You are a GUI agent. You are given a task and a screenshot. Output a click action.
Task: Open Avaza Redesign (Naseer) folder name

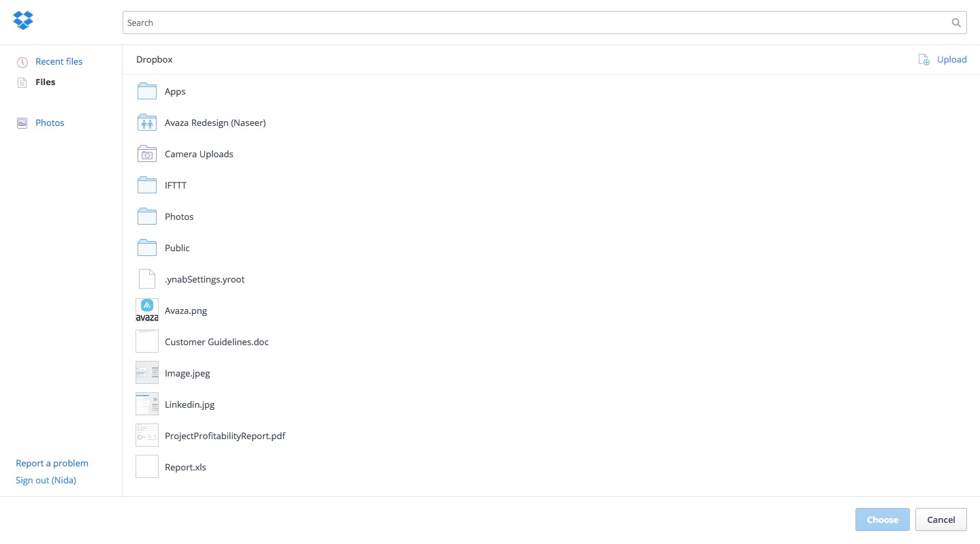click(215, 123)
